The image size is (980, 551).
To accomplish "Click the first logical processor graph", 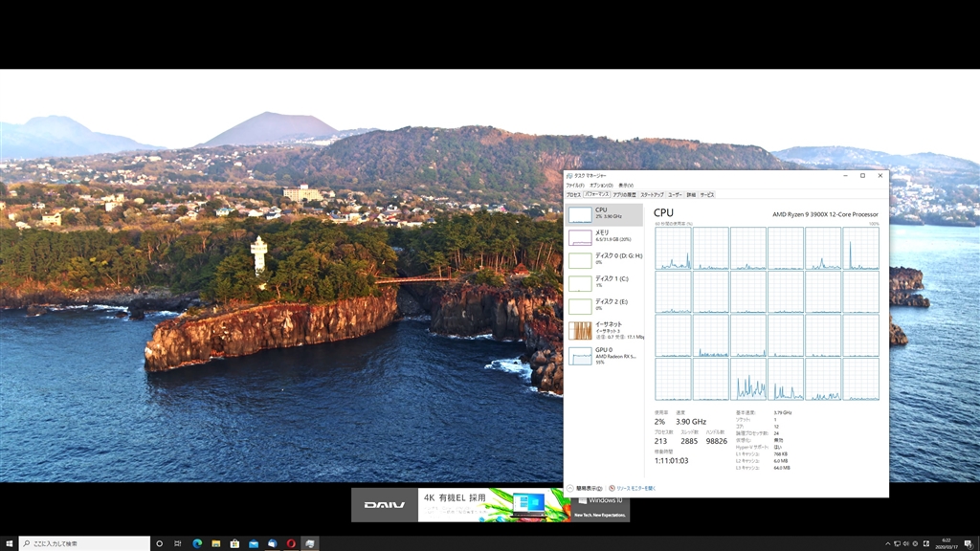I will [673, 248].
